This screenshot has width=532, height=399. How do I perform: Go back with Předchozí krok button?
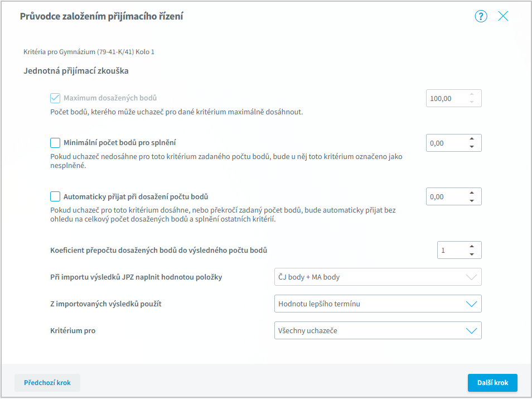point(47,383)
